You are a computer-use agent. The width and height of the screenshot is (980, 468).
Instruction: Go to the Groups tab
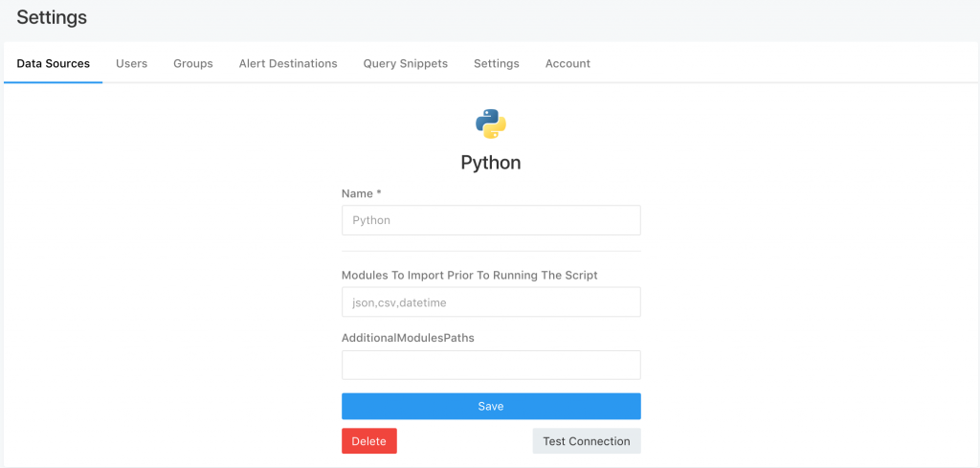click(x=193, y=63)
